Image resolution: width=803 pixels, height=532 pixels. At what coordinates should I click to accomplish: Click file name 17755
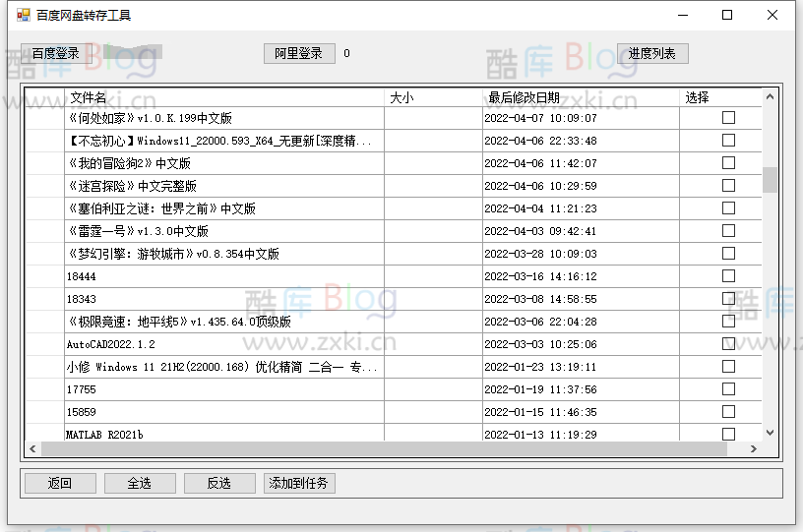click(81, 389)
